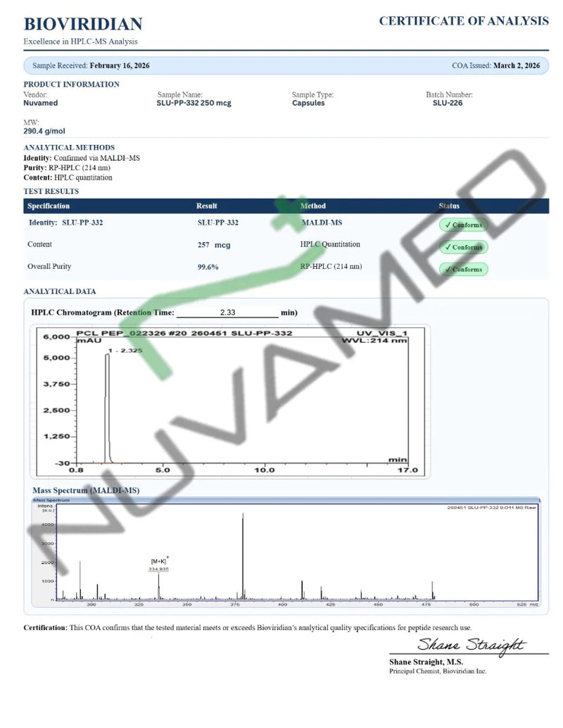Viewport: 563px width, 728px height.
Task: Click the 10.0 minute x-axis tick label
Action: (264, 470)
